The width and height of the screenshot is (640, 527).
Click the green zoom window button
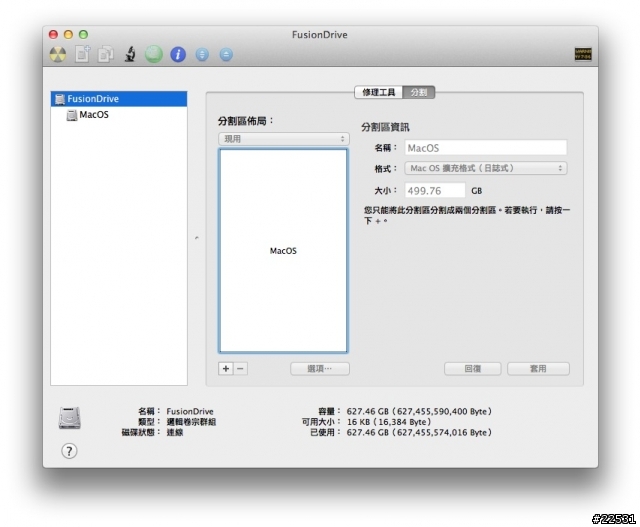point(83,35)
